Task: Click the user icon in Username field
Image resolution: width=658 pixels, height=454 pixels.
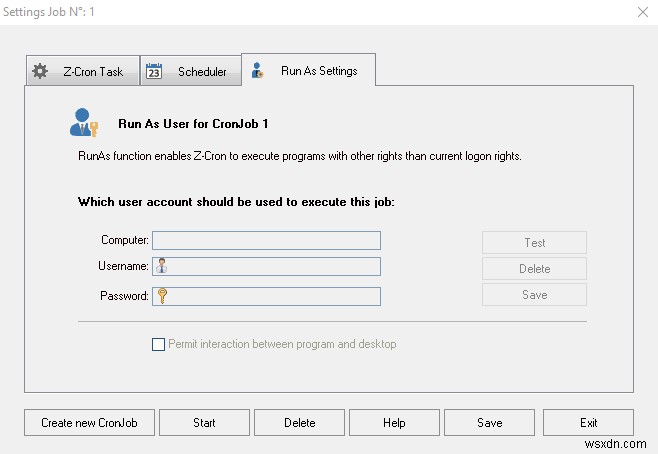Action: (x=161, y=266)
